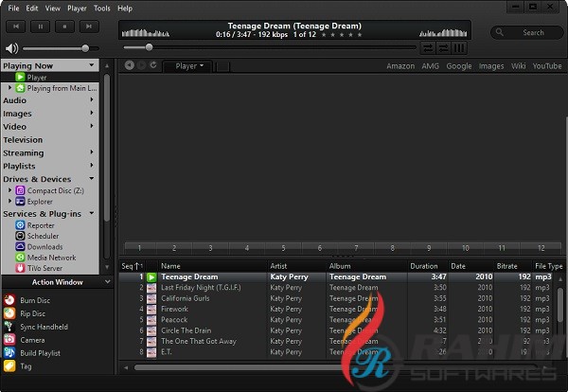
Task: Open the YouTube link
Action: [x=547, y=66]
